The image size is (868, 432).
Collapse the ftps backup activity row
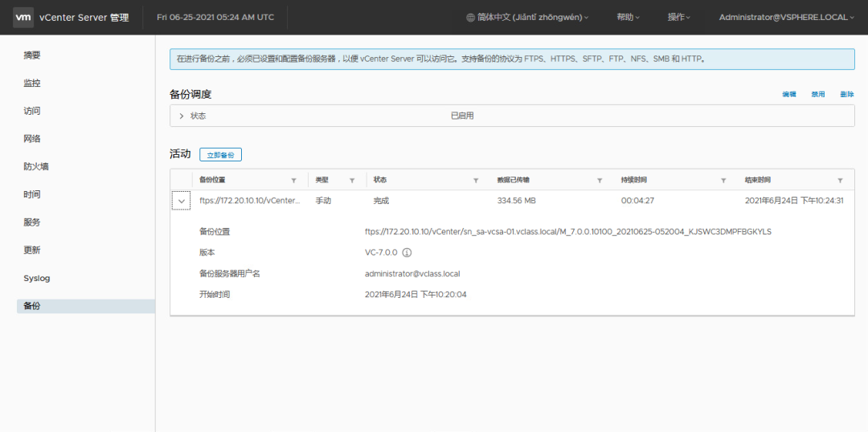click(181, 201)
